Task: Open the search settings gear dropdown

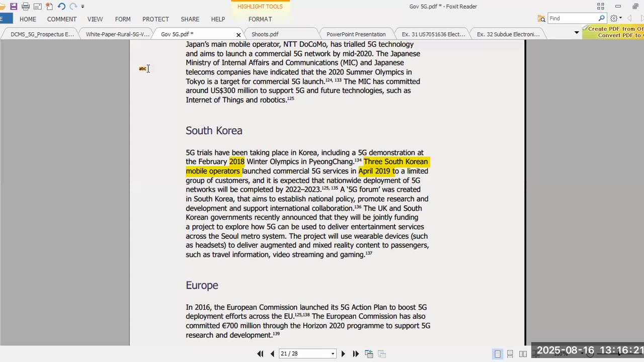Action: tap(616, 19)
